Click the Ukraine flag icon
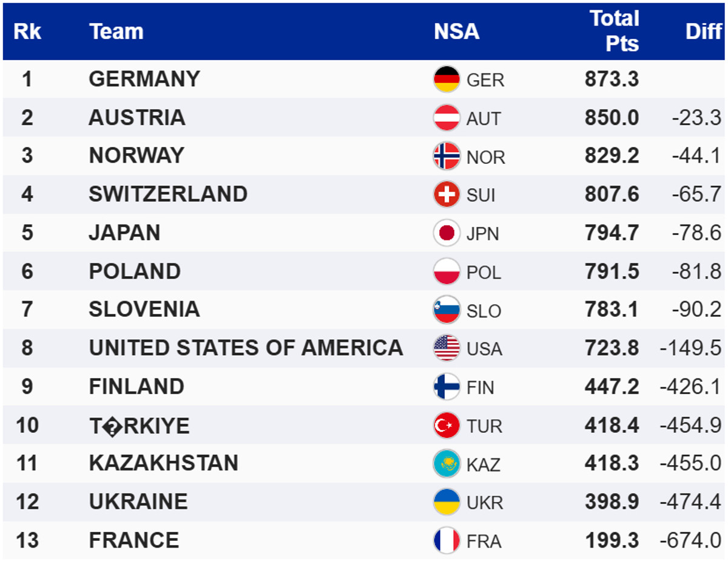 (x=447, y=502)
